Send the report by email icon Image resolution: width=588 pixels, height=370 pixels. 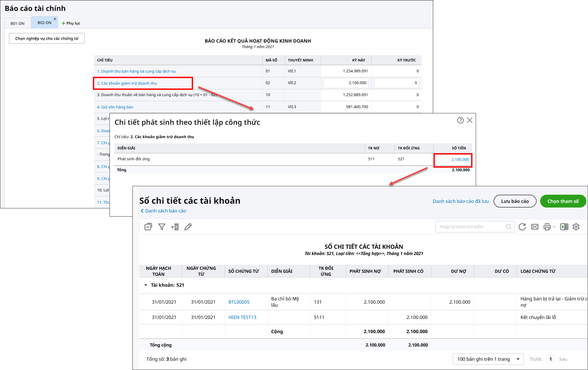click(535, 227)
